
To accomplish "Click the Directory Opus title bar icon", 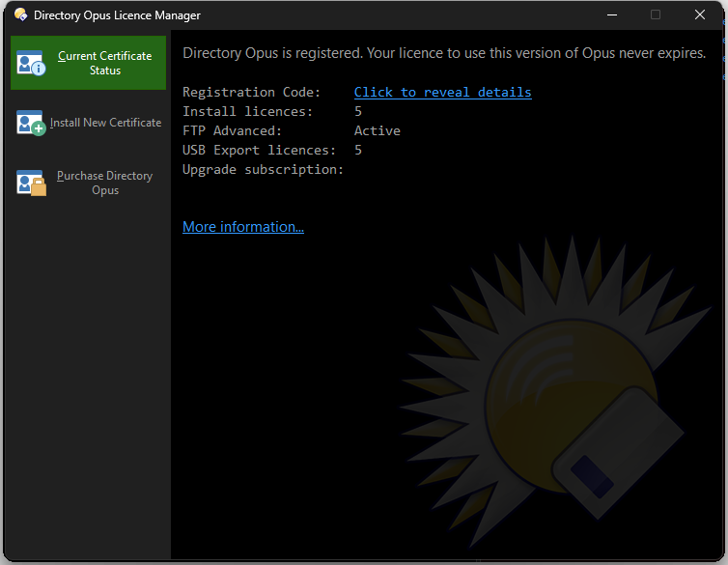I will pos(20,14).
